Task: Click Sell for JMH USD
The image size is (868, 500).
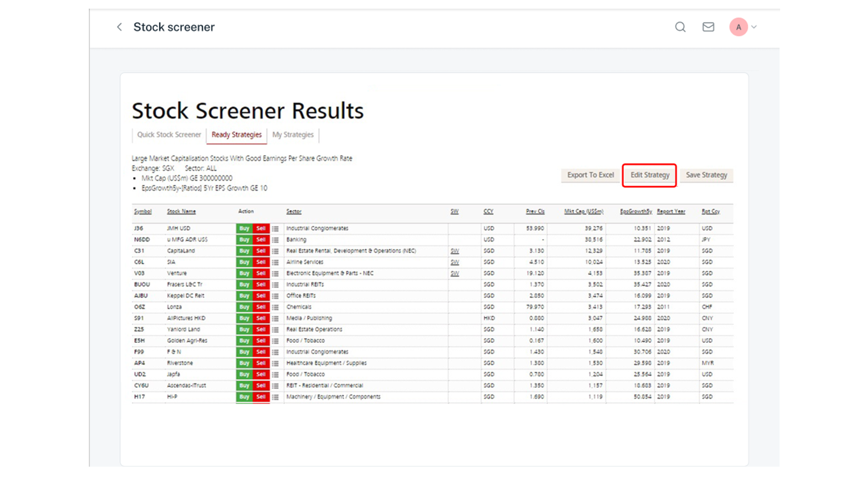Action: [x=261, y=228]
